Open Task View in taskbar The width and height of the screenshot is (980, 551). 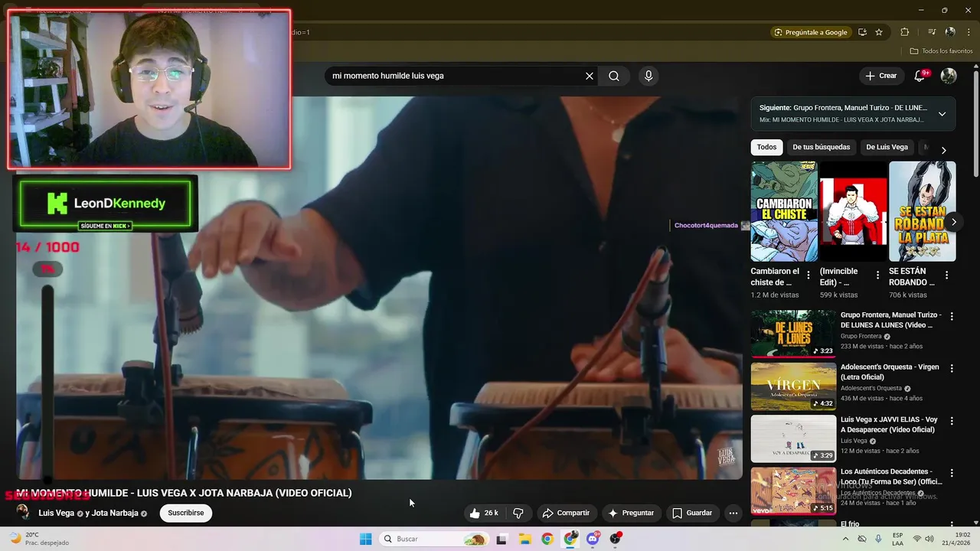pos(501,539)
